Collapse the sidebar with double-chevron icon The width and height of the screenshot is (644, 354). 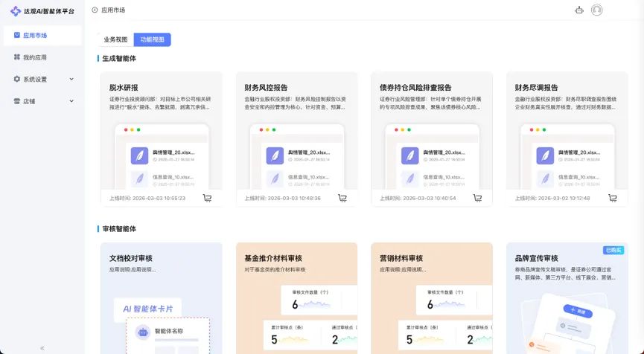[x=42, y=348]
